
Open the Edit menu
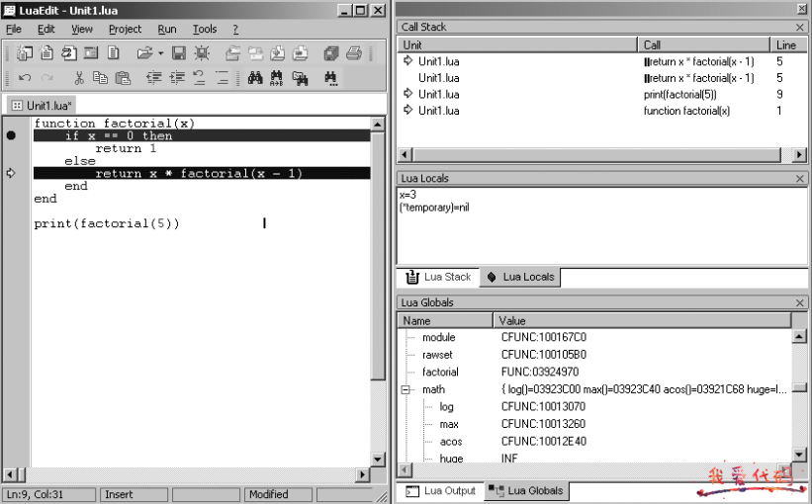pyautogui.click(x=46, y=29)
